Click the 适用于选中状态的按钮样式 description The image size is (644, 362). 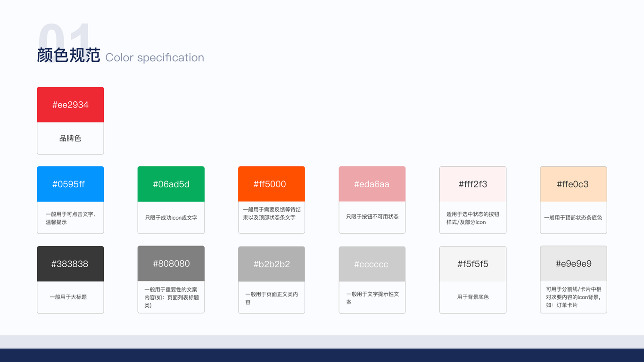point(473,218)
